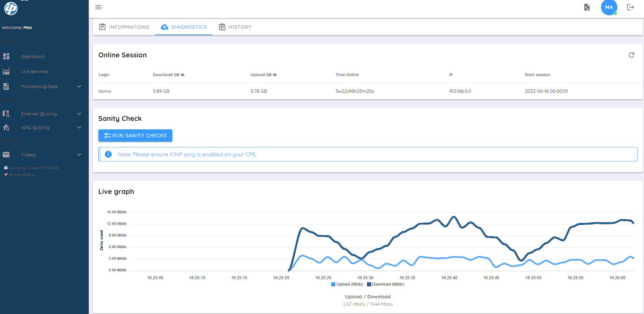Image resolution: width=644 pixels, height=314 pixels.
Task: Click the Provisioning Desk document icon
Action: click(x=6, y=86)
